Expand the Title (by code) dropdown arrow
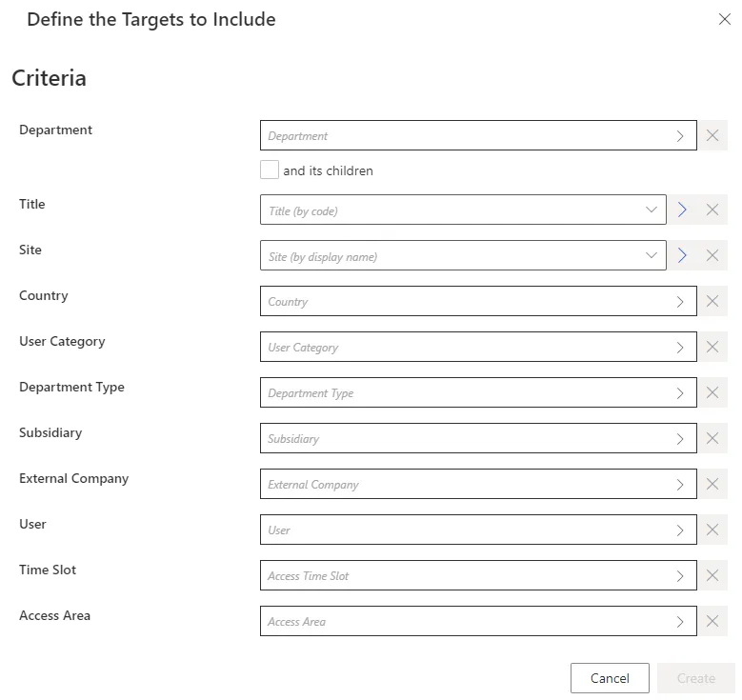742x700 pixels. (652, 210)
